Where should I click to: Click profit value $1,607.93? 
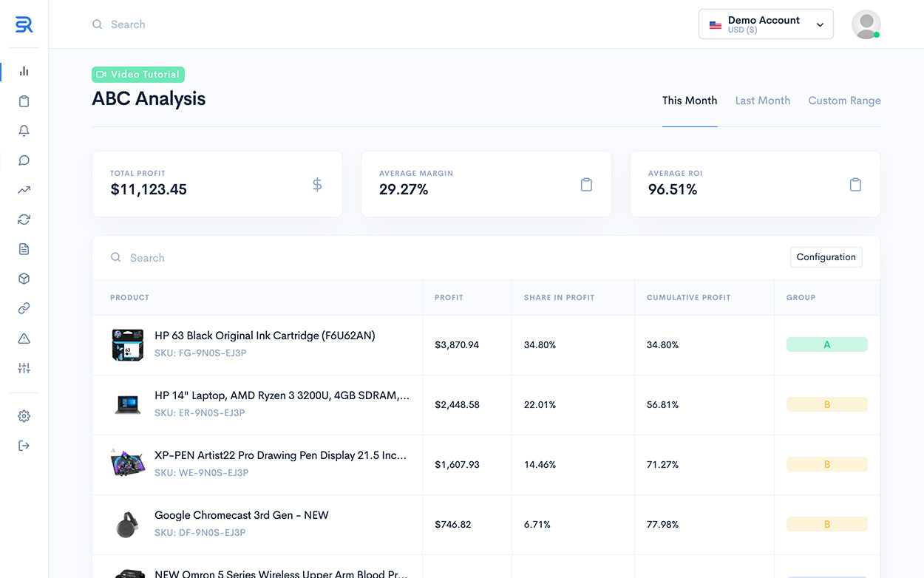click(457, 465)
